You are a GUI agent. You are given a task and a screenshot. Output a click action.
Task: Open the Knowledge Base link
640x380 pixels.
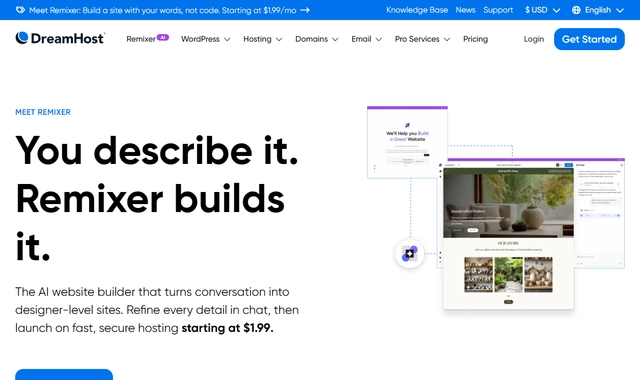point(417,10)
